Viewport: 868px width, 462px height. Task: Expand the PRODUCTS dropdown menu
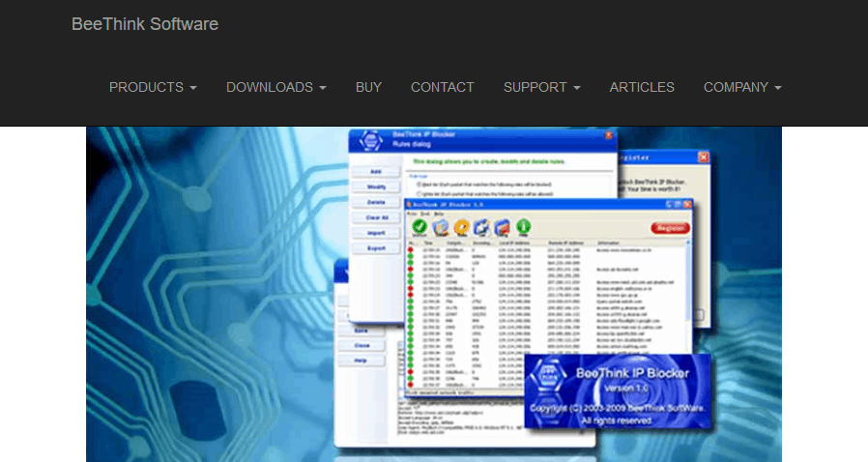click(153, 87)
